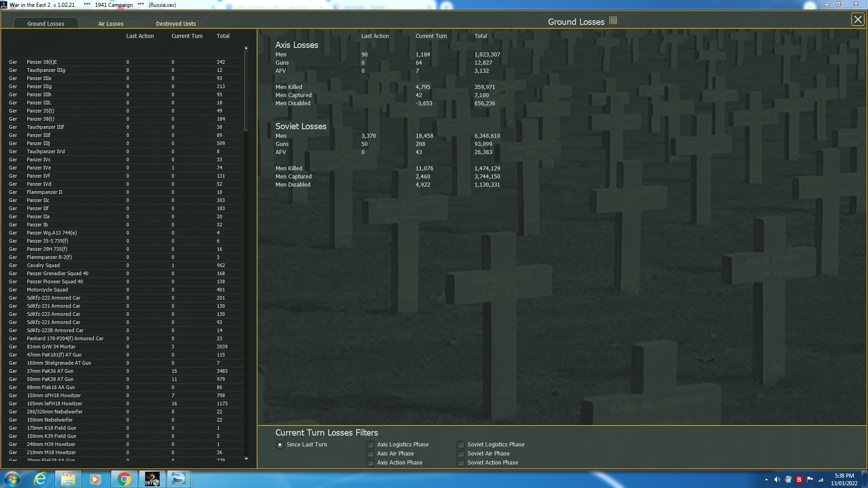Click the small icon beside the Ground Losses title
This screenshot has height=488, width=868.
coord(613,20)
